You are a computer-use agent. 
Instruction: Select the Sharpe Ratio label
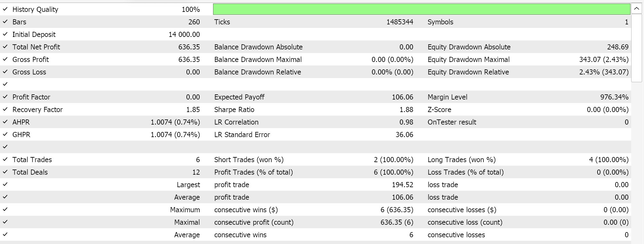[x=234, y=109]
